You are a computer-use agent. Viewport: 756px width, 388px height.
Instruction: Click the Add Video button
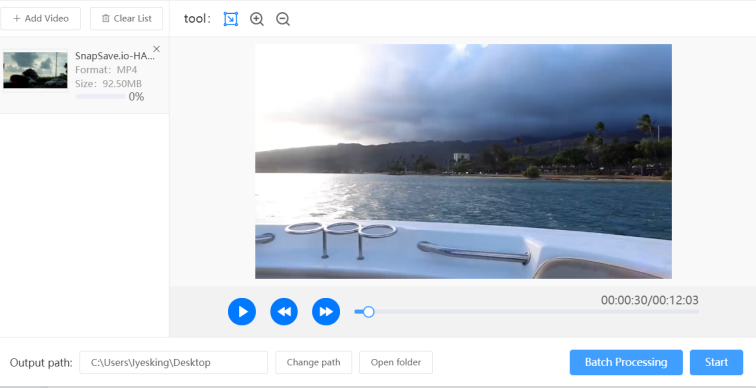(40, 18)
